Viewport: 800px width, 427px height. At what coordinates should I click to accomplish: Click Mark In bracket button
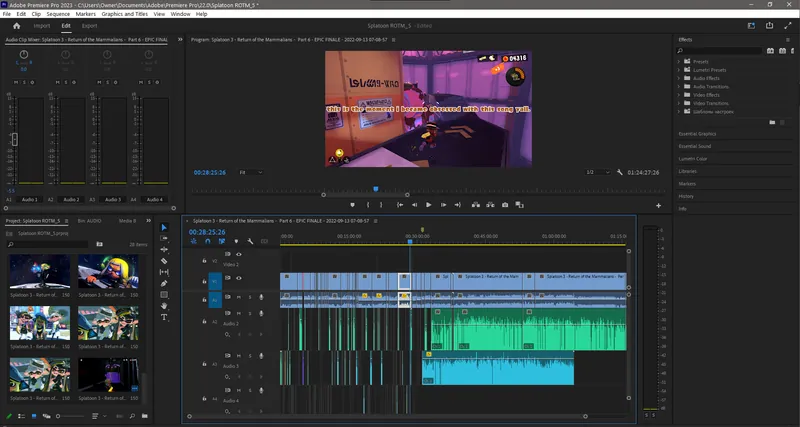coord(367,205)
